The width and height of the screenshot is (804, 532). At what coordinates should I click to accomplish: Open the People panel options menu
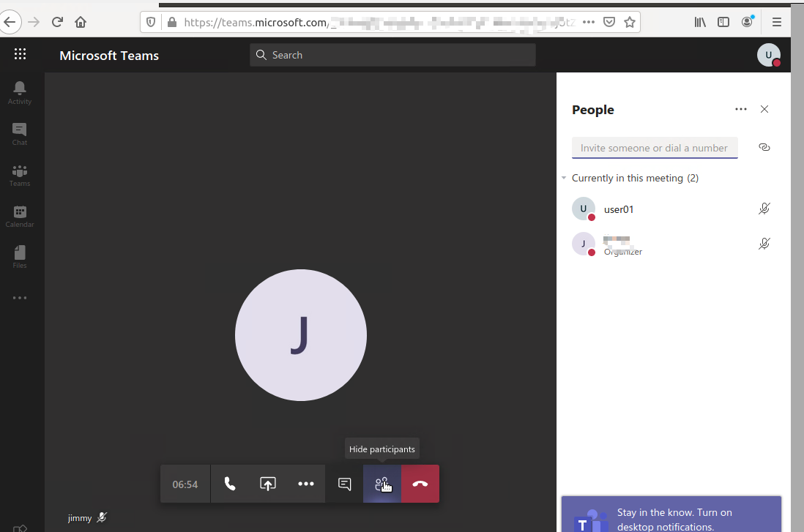[740, 109]
